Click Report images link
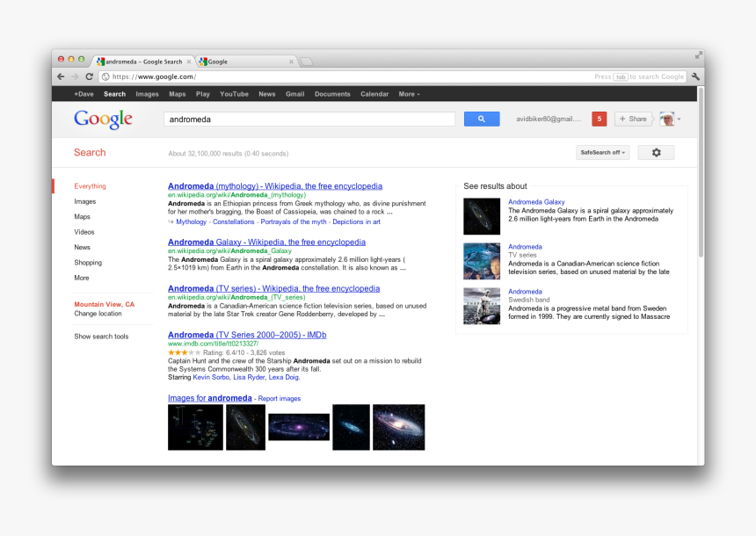 (x=280, y=399)
